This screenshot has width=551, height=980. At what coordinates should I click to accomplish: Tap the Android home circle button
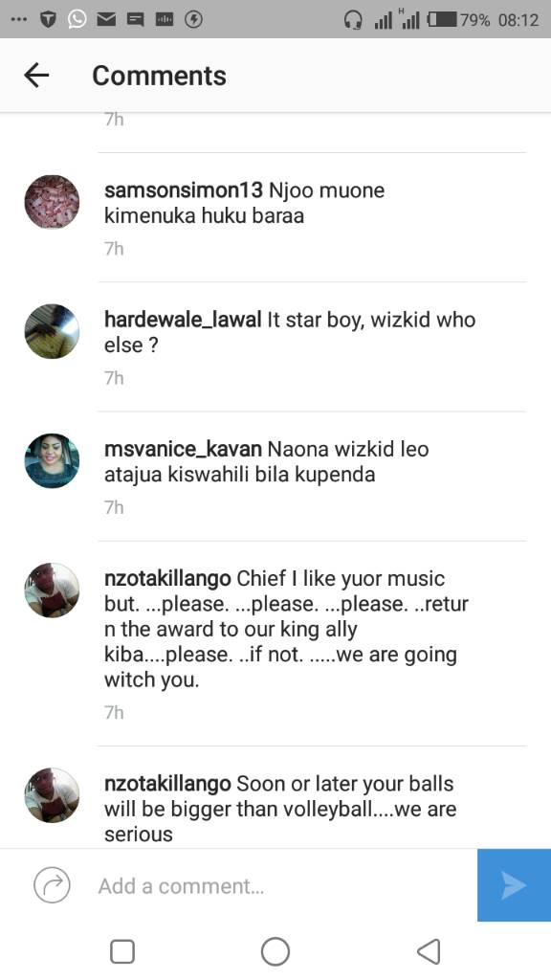[x=275, y=952]
